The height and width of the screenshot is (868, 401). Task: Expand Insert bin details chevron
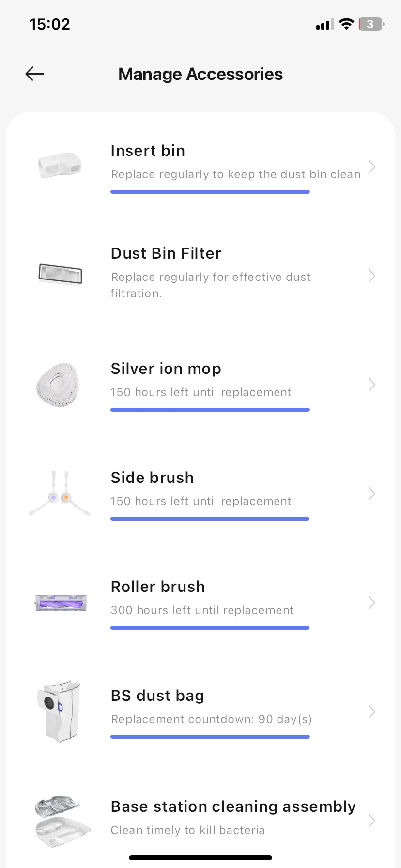click(371, 167)
